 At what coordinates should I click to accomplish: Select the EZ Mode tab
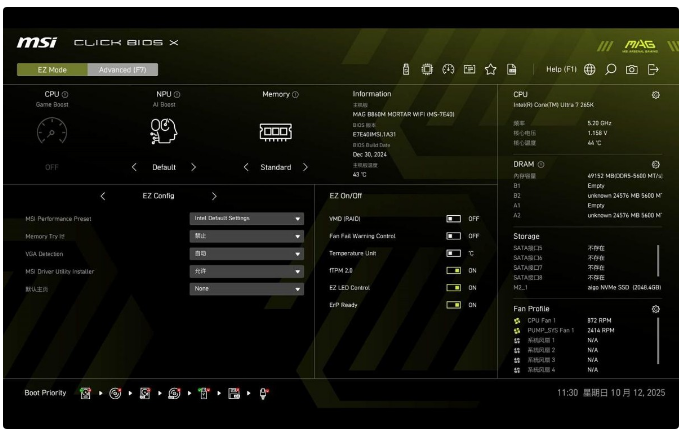52,70
